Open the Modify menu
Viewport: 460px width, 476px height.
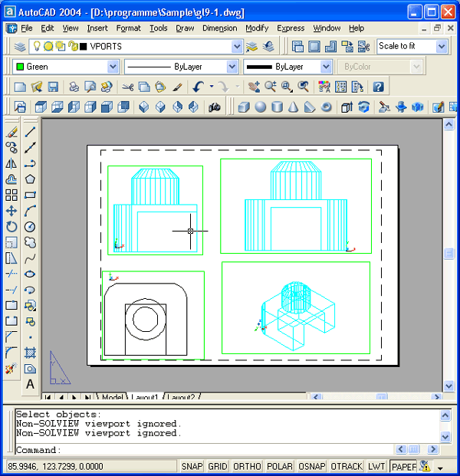coord(257,28)
